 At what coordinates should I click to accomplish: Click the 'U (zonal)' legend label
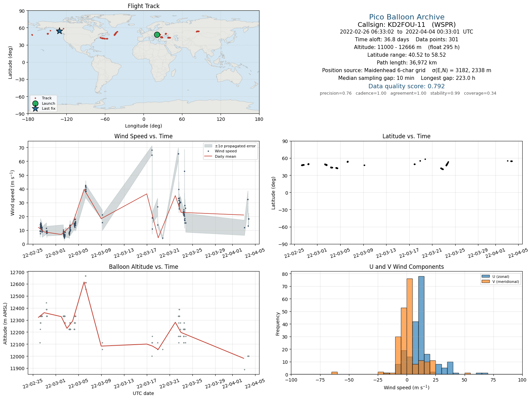coord(501,277)
